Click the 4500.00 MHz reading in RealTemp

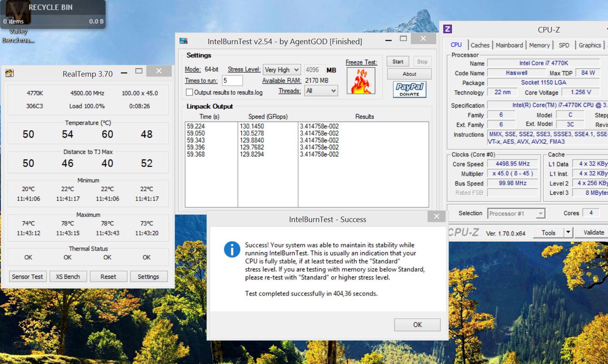87,93
